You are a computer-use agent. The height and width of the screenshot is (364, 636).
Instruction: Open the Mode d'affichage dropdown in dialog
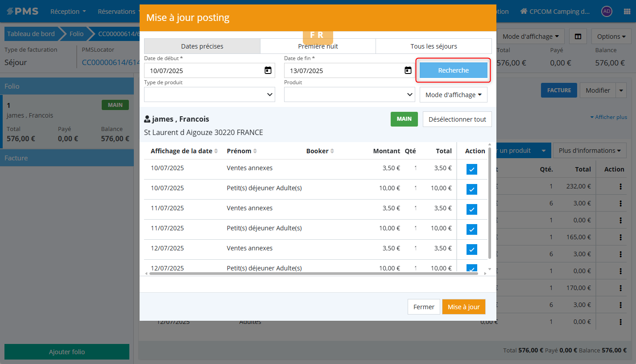[x=453, y=95]
